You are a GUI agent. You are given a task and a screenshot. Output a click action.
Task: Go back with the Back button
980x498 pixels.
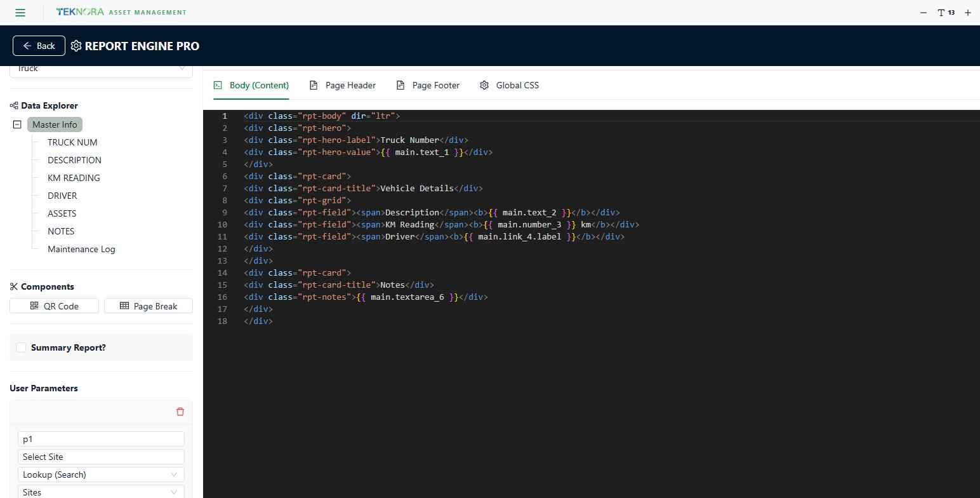pyautogui.click(x=39, y=46)
